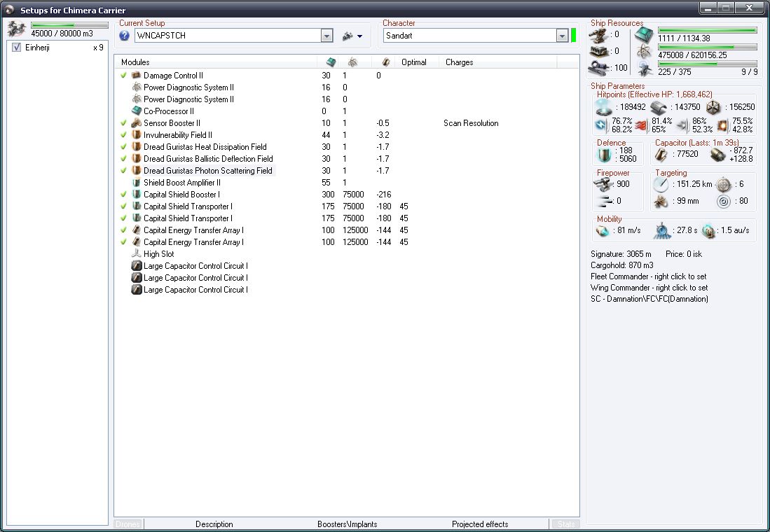
Task: Click the Shield Boost Amplifier II icon
Action: pyautogui.click(x=137, y=182)
